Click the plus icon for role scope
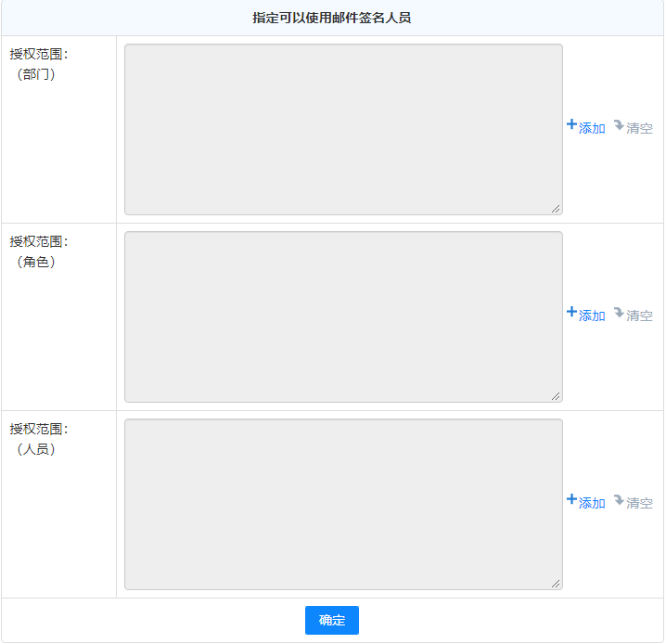This screenshot has height=644, width=666. (571, 313)
